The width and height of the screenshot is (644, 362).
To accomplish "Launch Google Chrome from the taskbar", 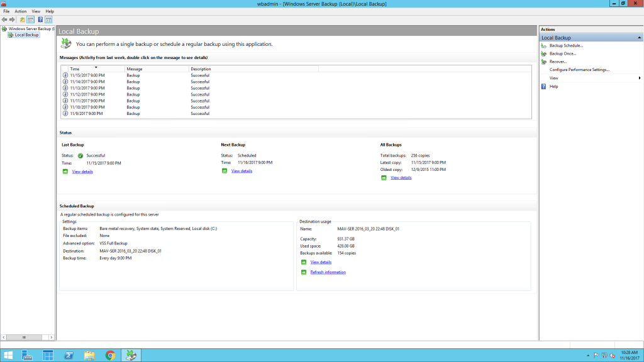I will click(110, 356).
